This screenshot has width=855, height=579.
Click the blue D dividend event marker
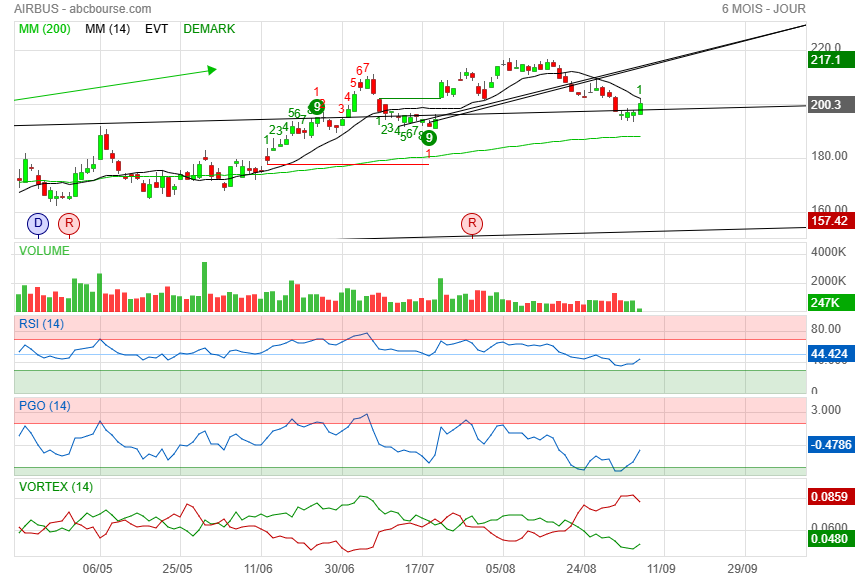tap(38, 223)
